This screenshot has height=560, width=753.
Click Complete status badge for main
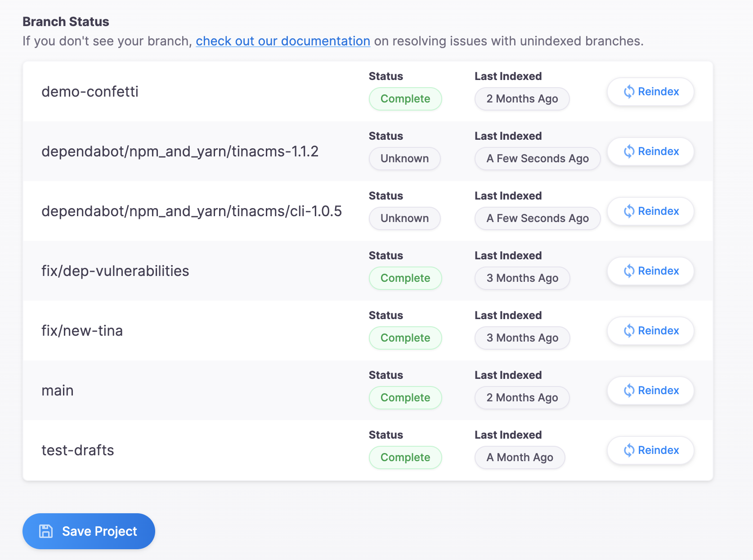click(x=405, y=398)
